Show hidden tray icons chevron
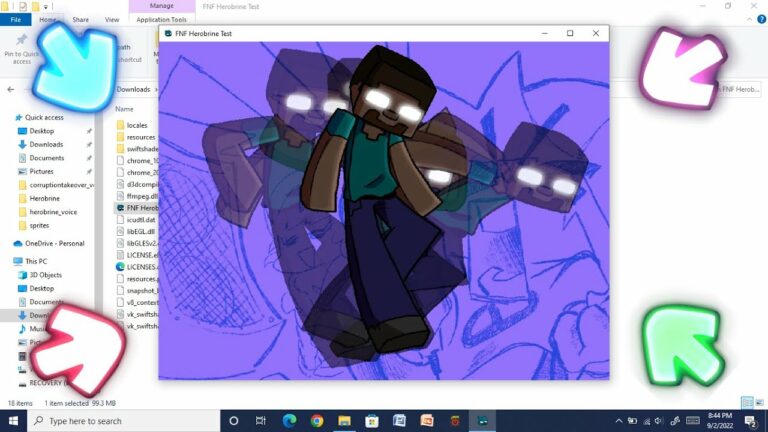 (619, 421)
